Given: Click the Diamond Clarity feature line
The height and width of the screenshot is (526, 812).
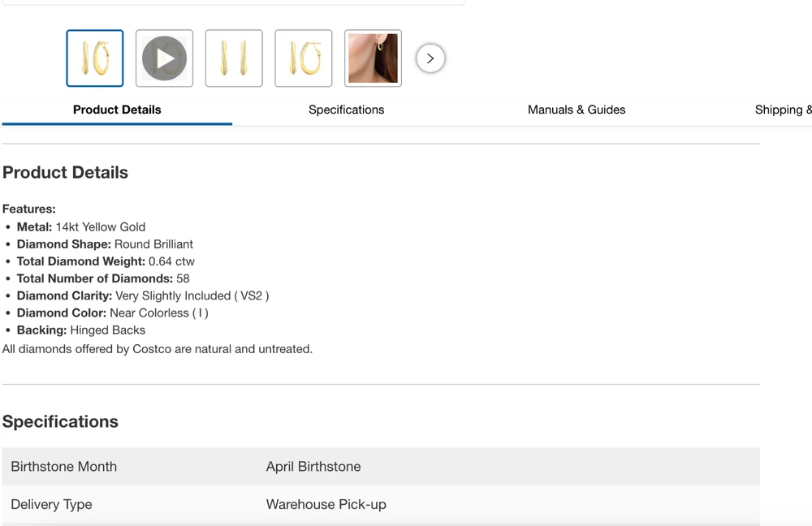Looking at the screenshot, I should (142, 295).
